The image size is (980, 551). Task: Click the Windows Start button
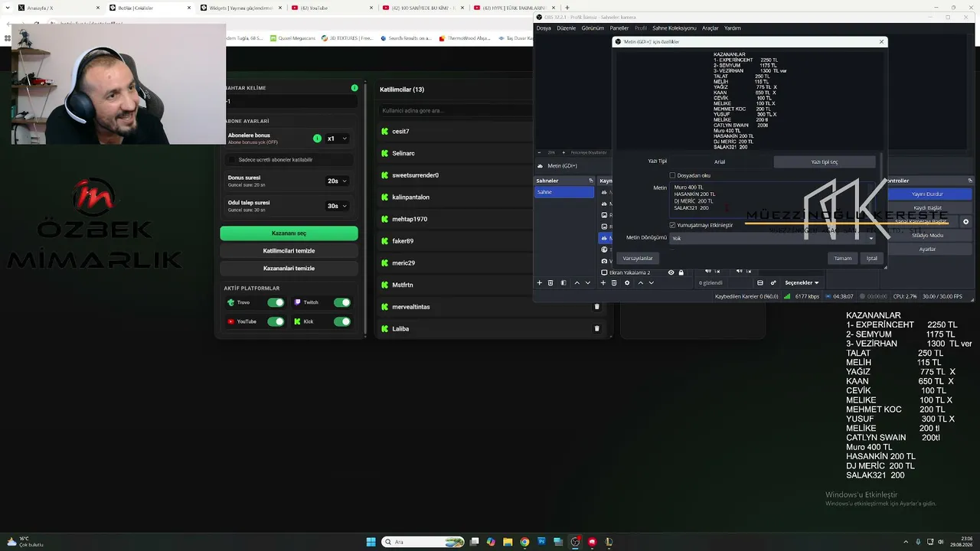371,542
